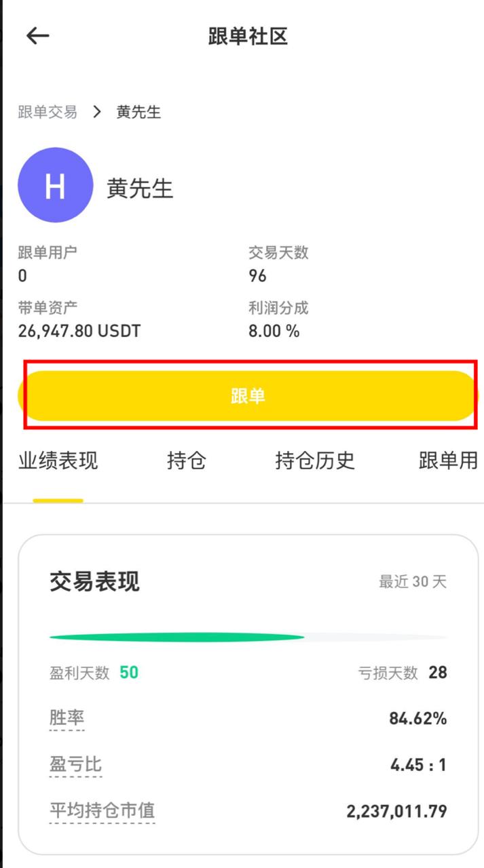Image resolution: width=484 pixels, height=868 pixels.
Task: Open the 持仓历史 tab
Action: click(x=315, y=461)
